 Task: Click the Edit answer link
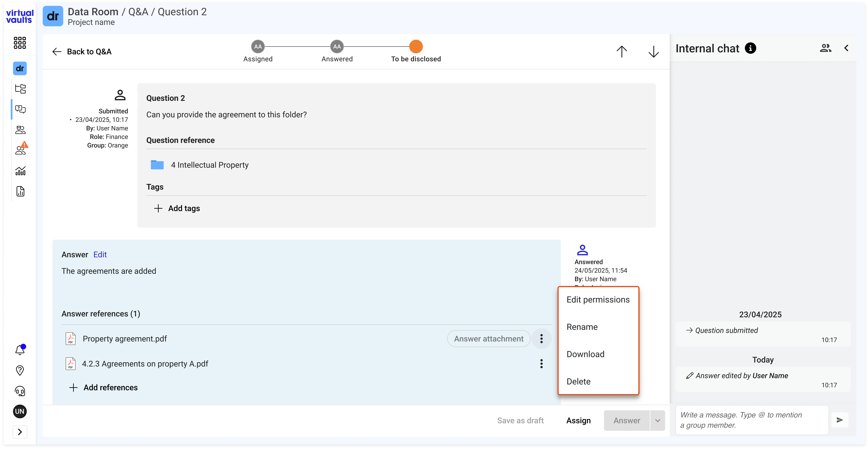100,254
